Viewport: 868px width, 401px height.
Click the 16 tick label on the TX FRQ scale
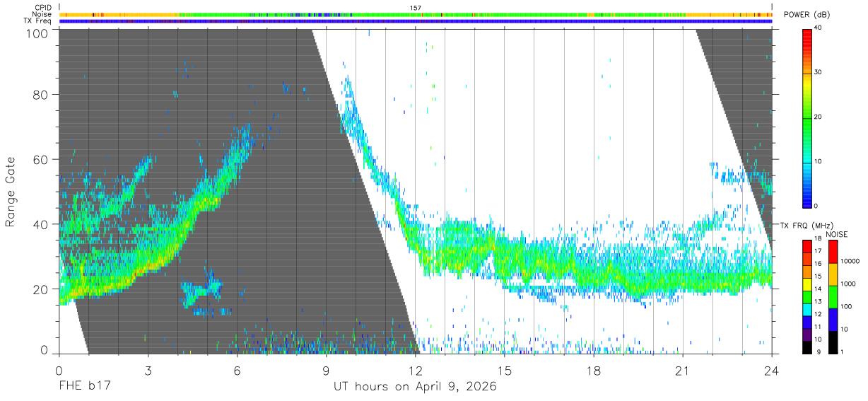point(818,264)
